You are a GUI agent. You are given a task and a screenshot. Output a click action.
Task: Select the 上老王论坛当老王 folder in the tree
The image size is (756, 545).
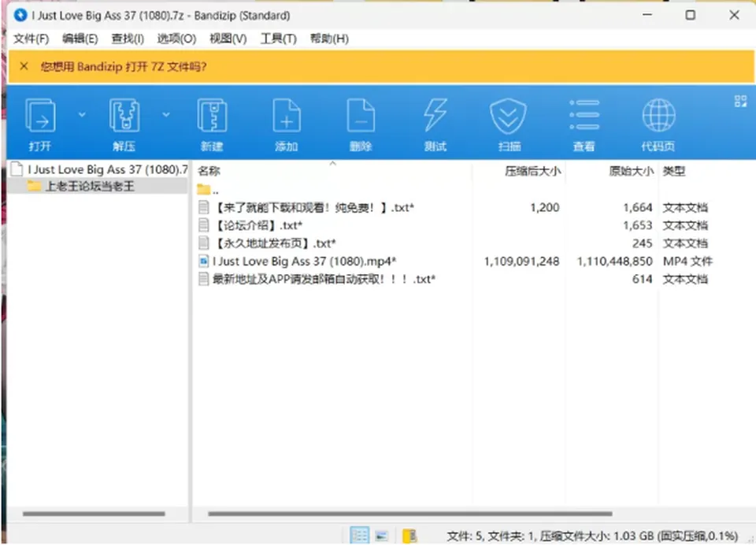pos(90,186)
